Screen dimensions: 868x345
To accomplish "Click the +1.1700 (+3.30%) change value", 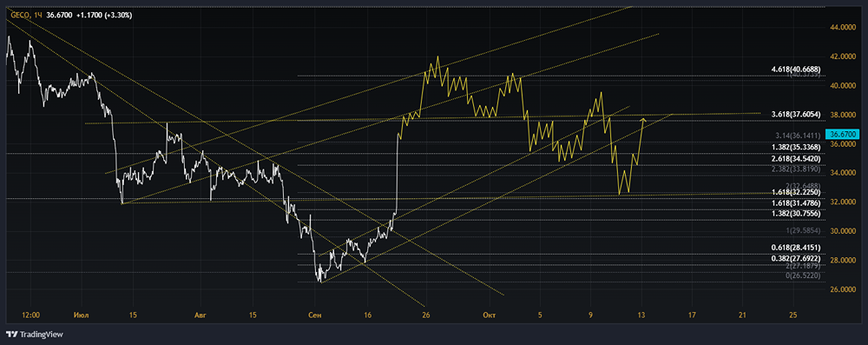I will point(104,16).
